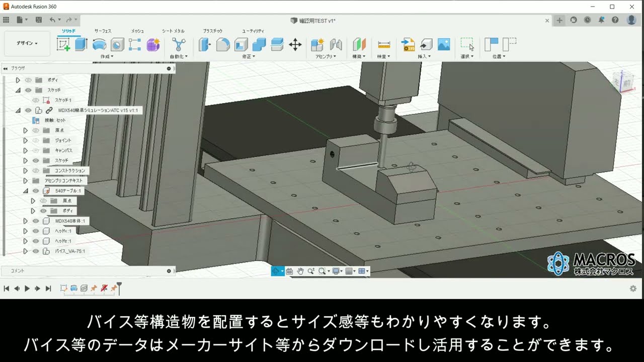Play the timeline
The width and height of the screenshot is (644, 362).
(27, 289)
